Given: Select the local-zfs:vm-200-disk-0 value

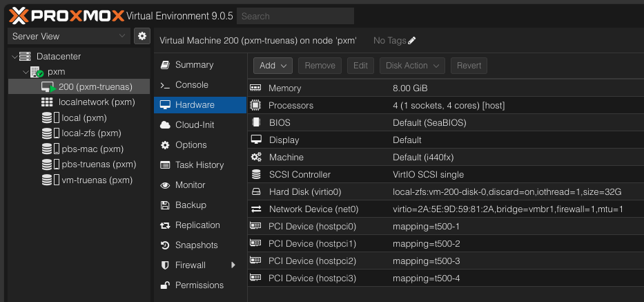Looking at the screenshot, I should pyautogui.click(x=507, y=191).
